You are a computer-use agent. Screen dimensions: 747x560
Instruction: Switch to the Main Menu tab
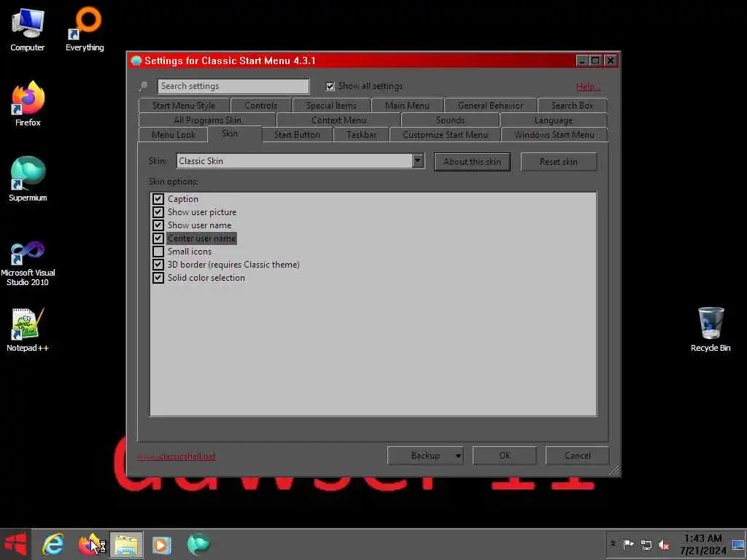click(407, 105)
